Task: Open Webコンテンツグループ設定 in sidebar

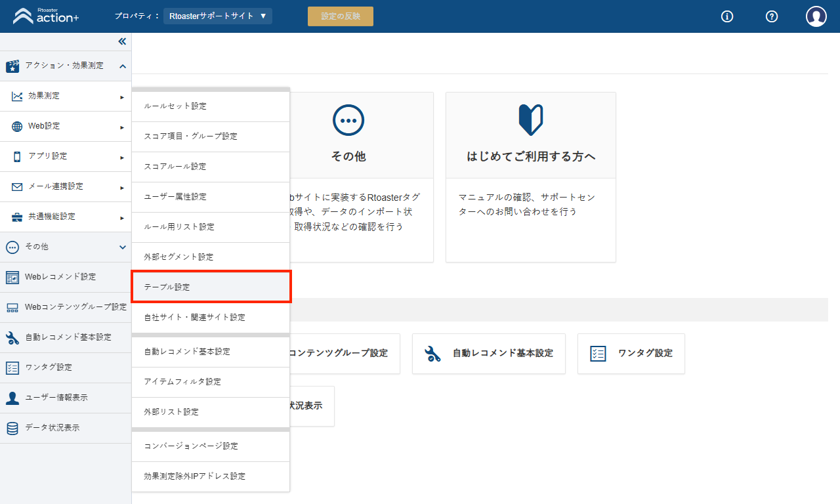Action: click(x=66, y=308)
